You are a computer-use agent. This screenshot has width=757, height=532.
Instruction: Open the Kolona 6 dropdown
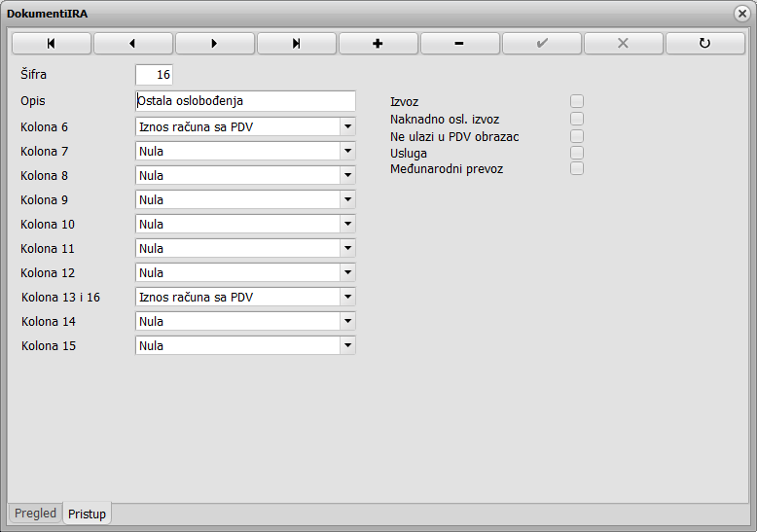pos(347,126)
